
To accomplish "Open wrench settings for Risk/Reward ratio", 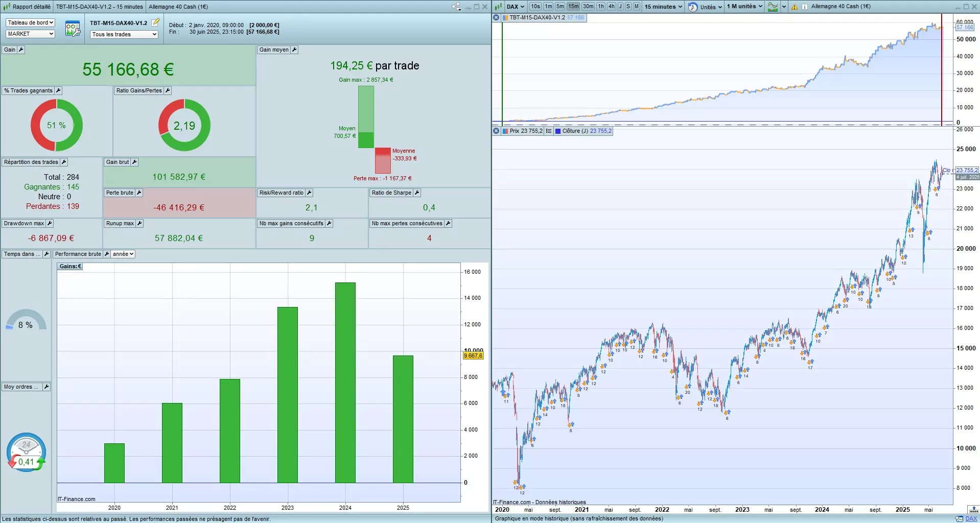I will tap(309, 193).
